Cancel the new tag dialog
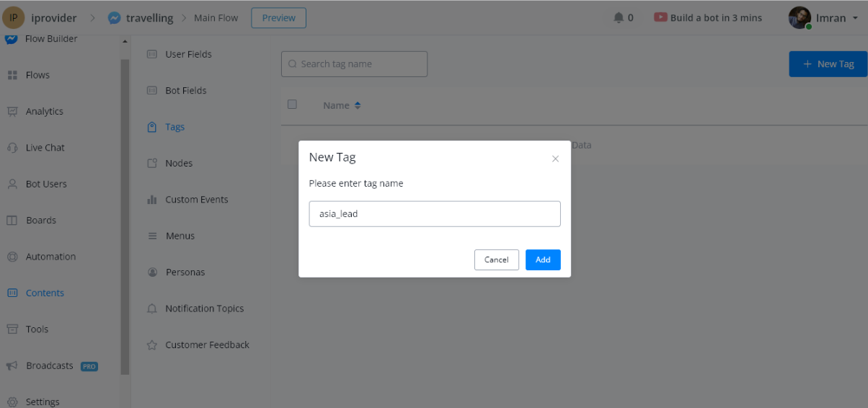The height and width of the screenshot is (408, 868). click(x=496, y=260)
